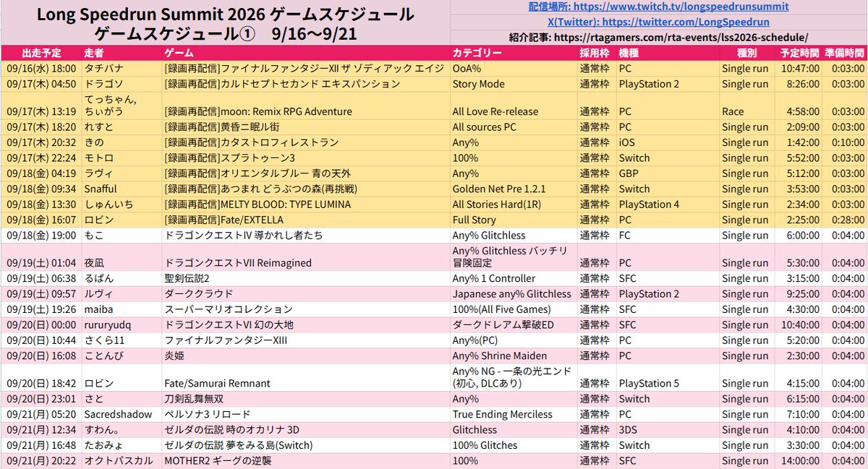Select runner cell れすと
This screenshot has width=868, height=469.
click(122, 126)
